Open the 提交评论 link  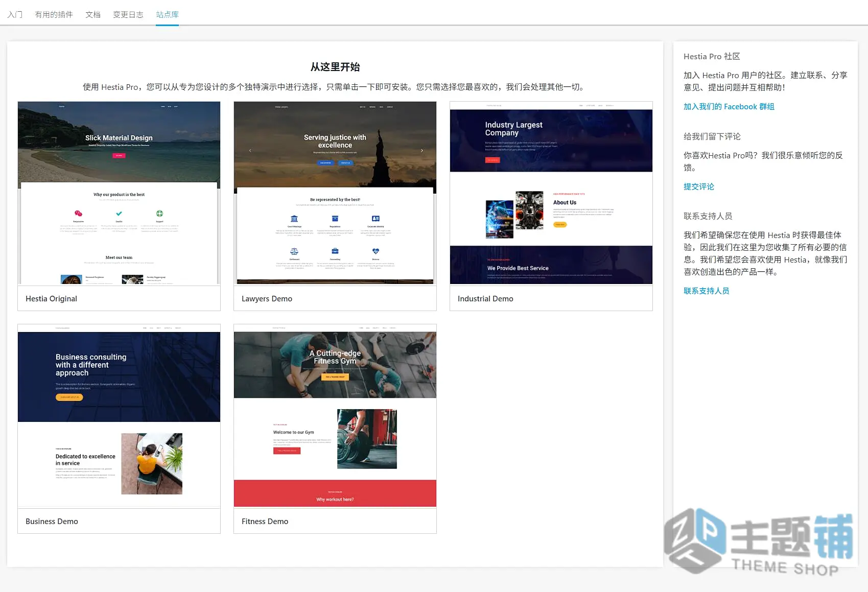click(x=699, y=187)
